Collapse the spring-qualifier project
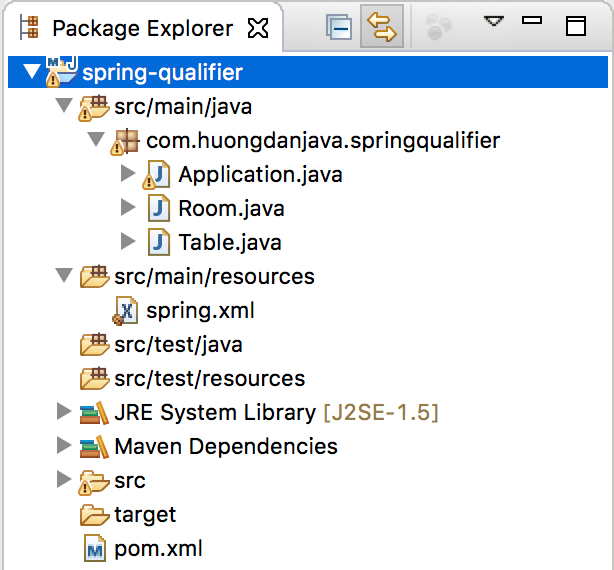This screenshot has height=570, width=614. tap(32, 72)
